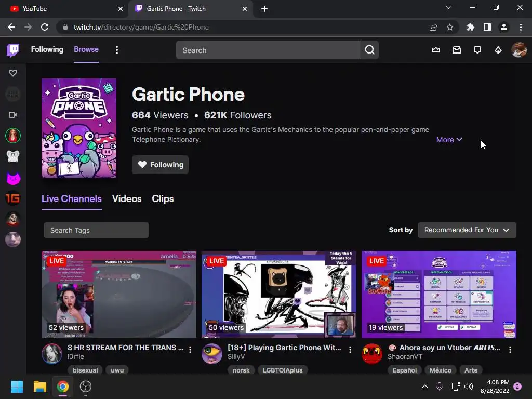Open the clown-face channel sidebar avatar
532x399 pixels.
[13, 219]
